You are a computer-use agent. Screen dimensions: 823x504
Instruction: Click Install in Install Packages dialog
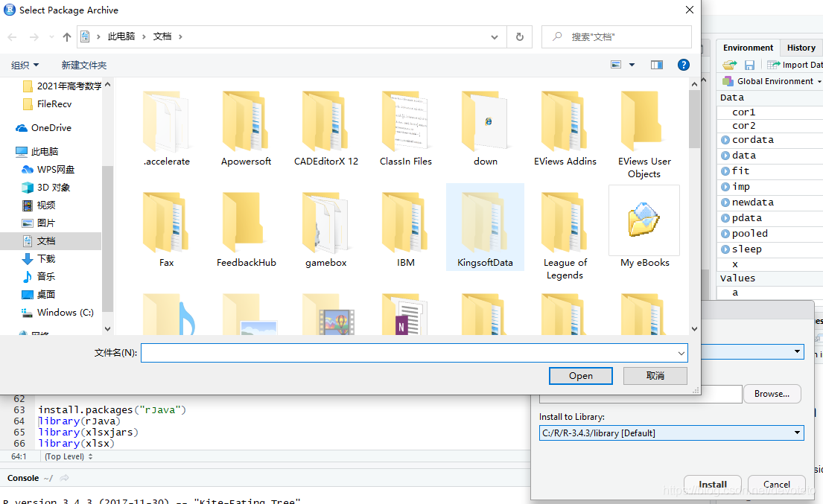click(x=713, y=484)
